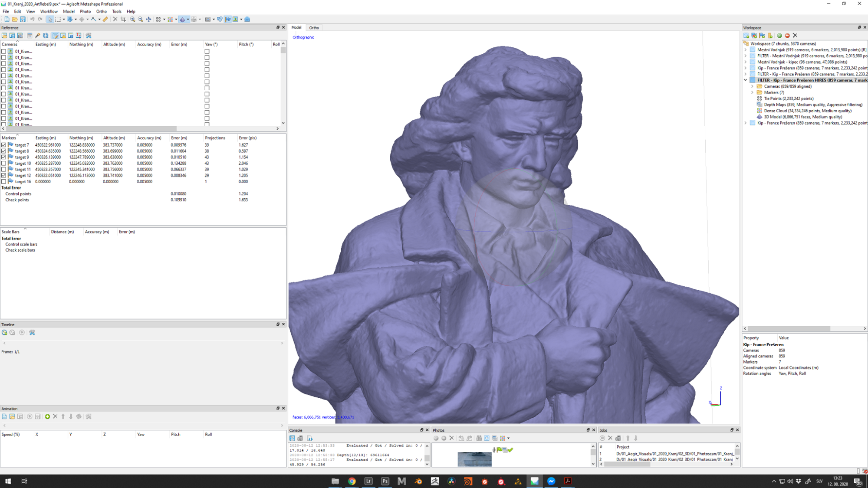Enable the target 10 marker checkbox
Image resolution: width=868 pixels, height=488 pixels.
pos(4,163)
